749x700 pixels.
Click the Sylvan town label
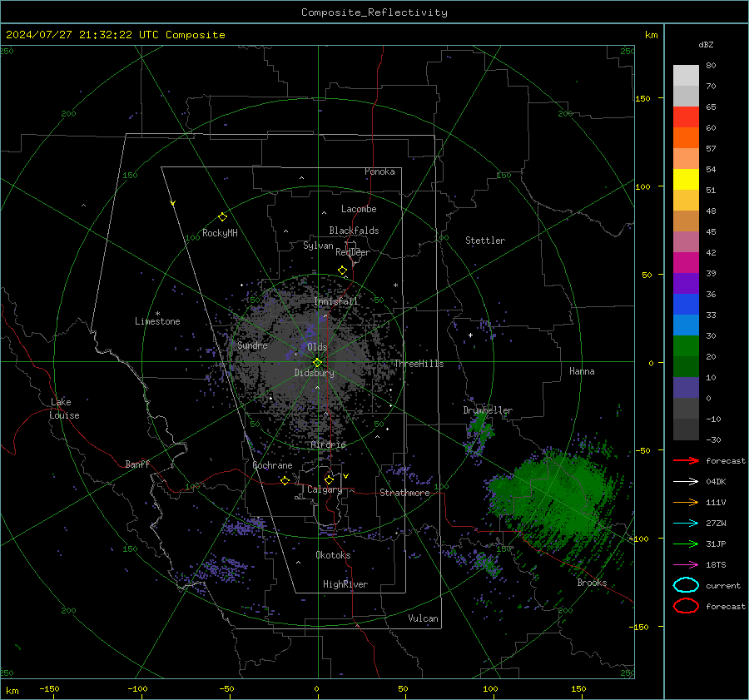pos(318,246)
